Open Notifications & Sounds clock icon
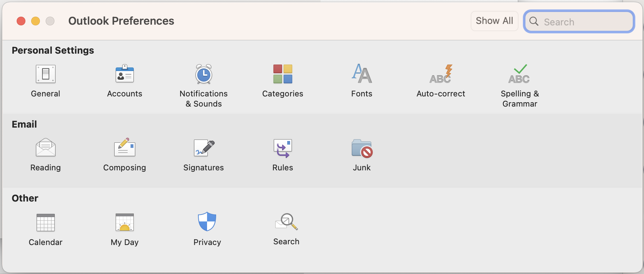 coord(204,74)
